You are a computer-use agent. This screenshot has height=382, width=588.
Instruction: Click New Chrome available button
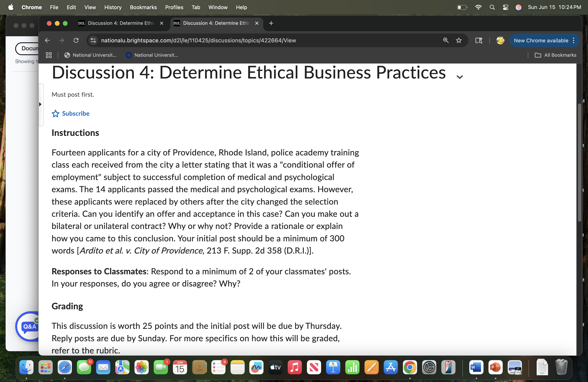(541, 41)
